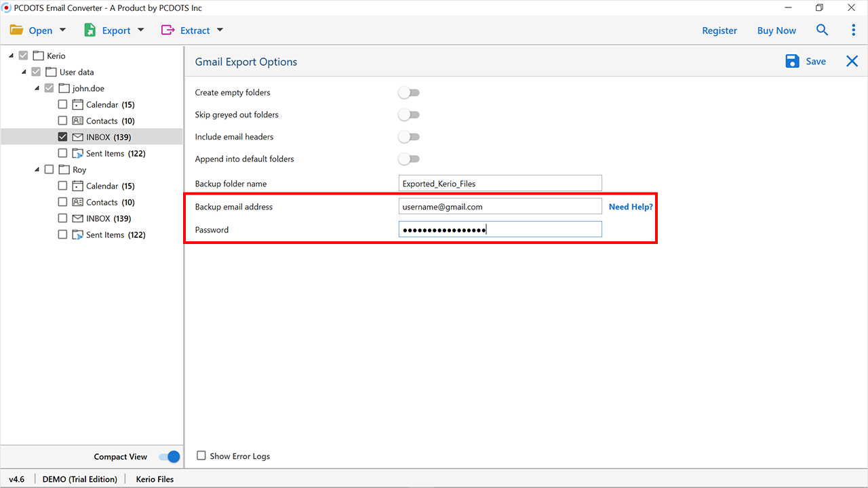Screen dimensions: 868x488
Task: Collapse the Roy tree node
Action: click(37, 169)
